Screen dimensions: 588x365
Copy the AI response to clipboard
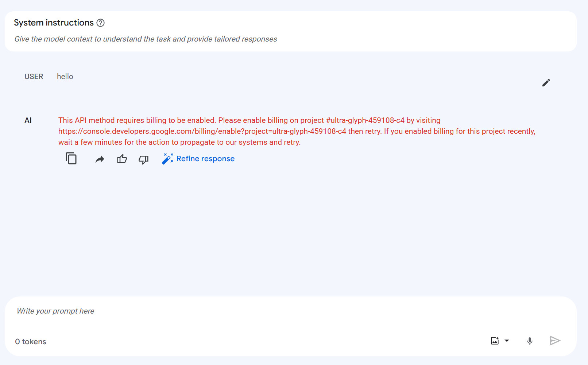tap(71, 159)
